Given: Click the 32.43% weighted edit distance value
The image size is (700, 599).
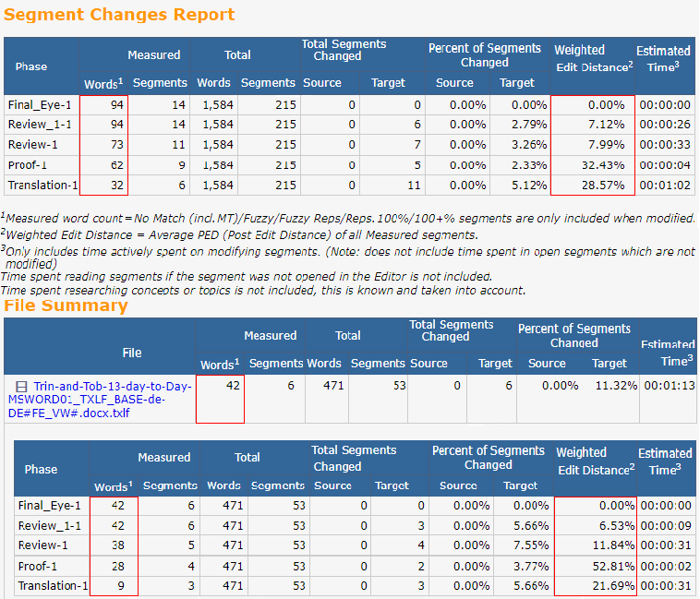Looking at the screenshot, I should click(606, 165).
